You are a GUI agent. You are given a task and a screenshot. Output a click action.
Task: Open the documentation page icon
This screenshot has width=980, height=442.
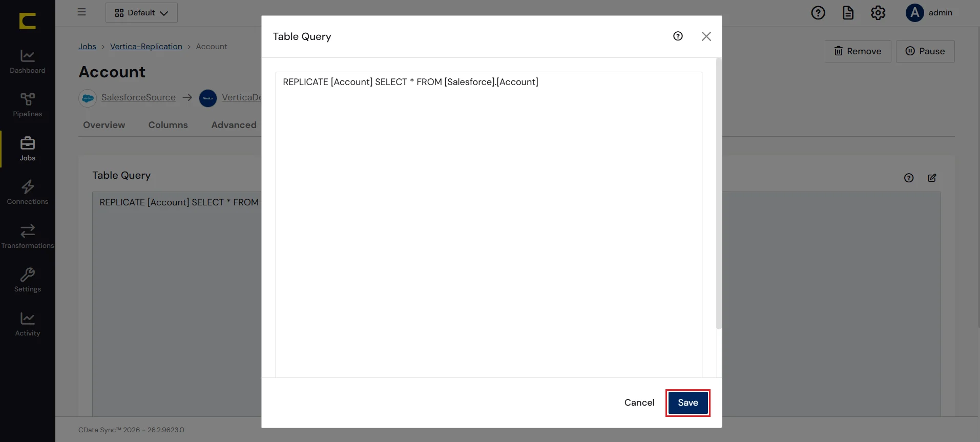tap(848, 13)
